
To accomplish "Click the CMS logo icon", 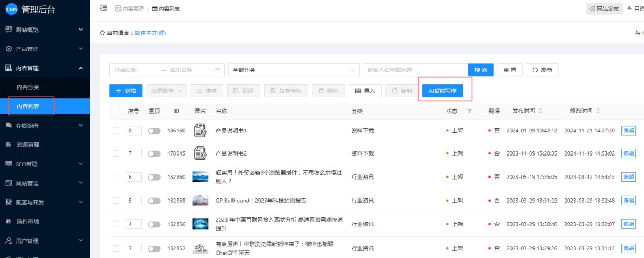I will click(x=11, y=9).
